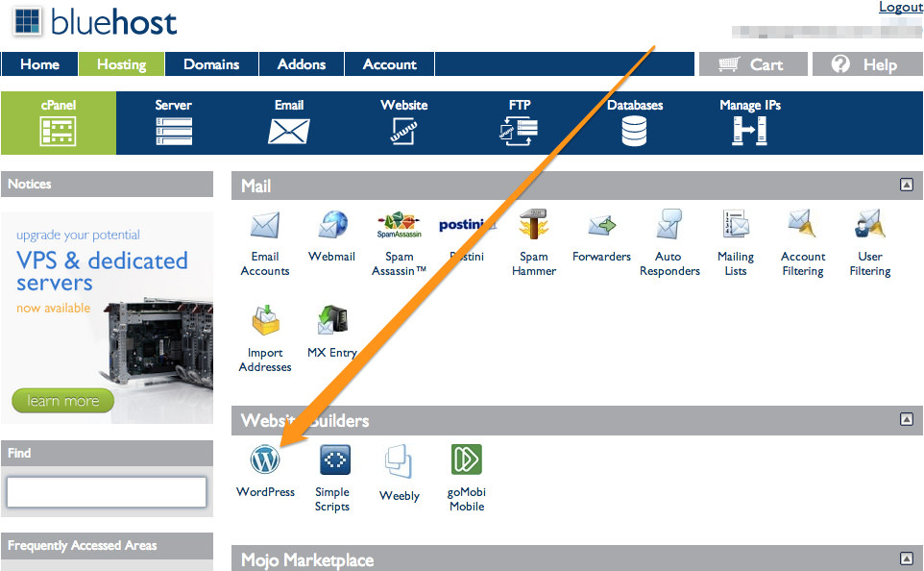The width and height of the screenshot is (924, 571).
Task: Launch the Weebly site builder
Action: (399, 460)
